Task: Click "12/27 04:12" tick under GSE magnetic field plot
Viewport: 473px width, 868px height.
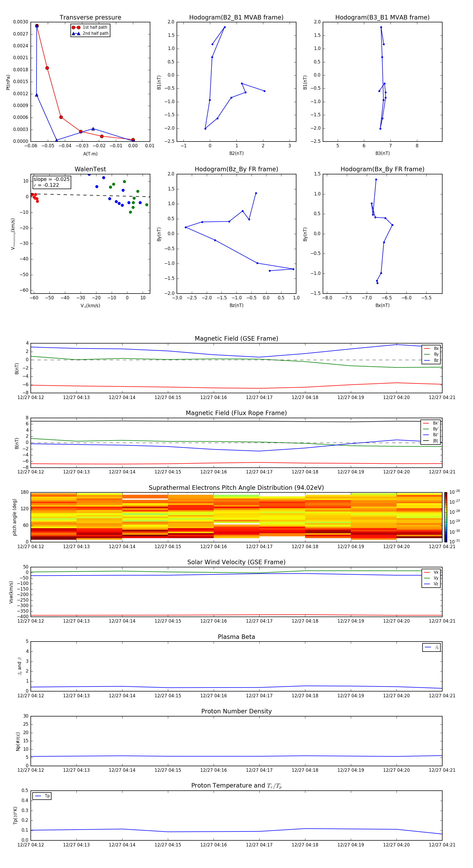Action: (31, 397)
